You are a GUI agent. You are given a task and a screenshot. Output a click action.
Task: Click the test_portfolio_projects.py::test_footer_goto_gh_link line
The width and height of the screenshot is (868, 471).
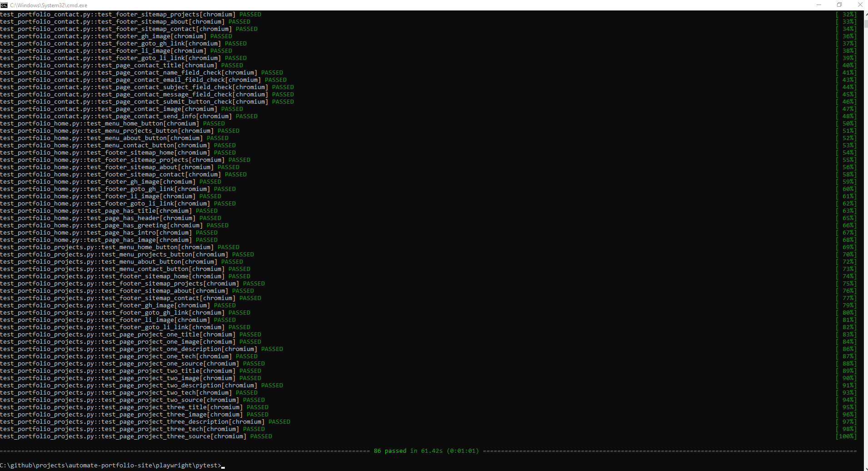pyautogui.click(x=125, y=313)
